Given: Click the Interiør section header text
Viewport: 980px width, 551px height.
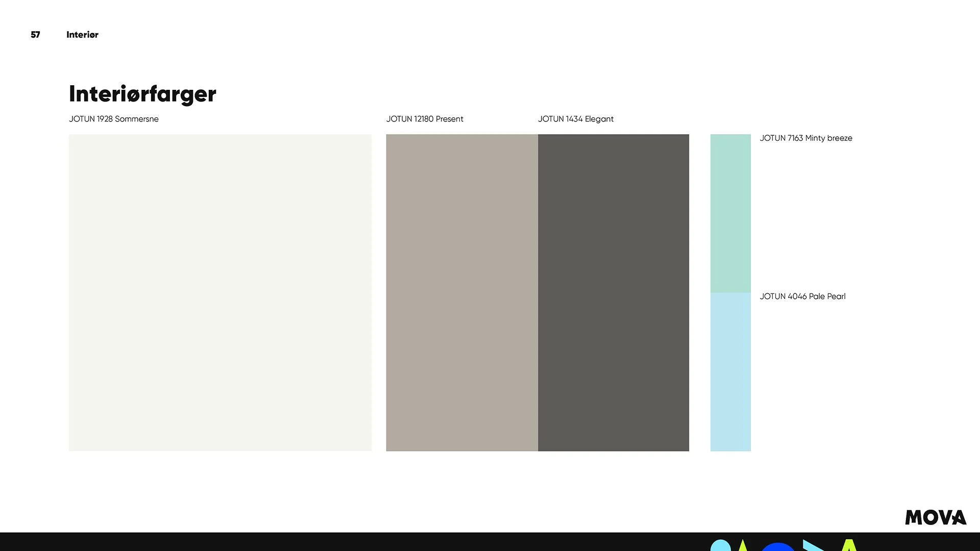Looking at the screenshot, I should pos(82,35).
